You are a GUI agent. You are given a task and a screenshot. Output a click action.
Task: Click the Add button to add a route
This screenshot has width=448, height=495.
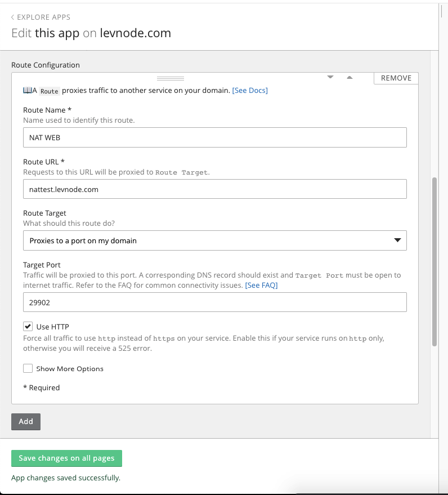coord(26,421)
